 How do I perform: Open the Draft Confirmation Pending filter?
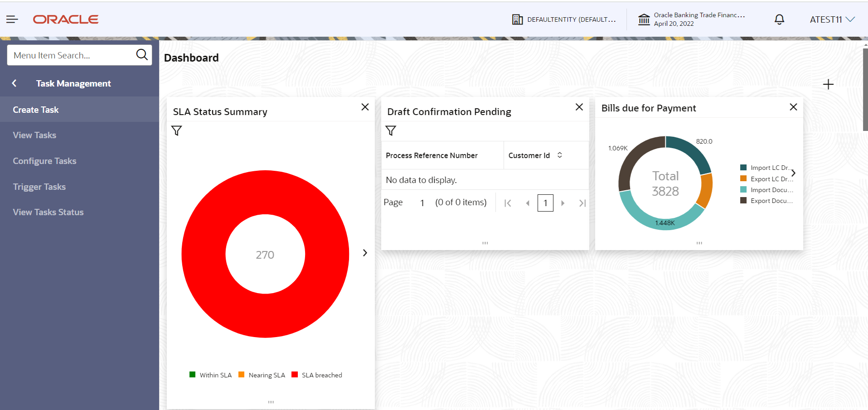(x=391, y=131)
